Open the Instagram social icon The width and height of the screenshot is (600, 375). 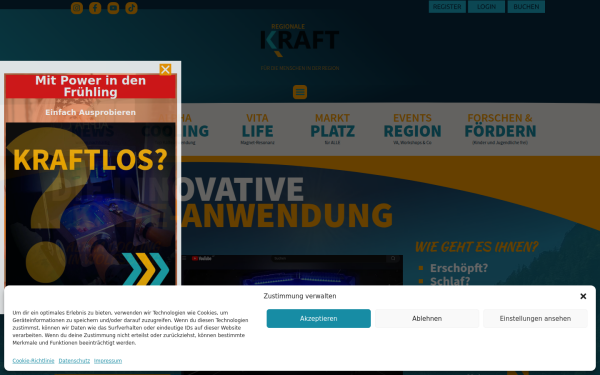[77, 8]
